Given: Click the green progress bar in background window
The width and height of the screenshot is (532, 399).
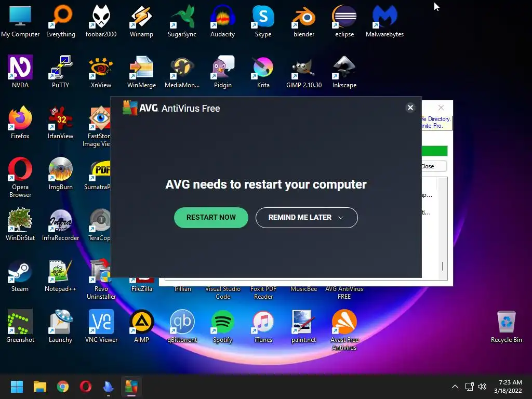Looking at the screenshot, I should coord(435,151).
